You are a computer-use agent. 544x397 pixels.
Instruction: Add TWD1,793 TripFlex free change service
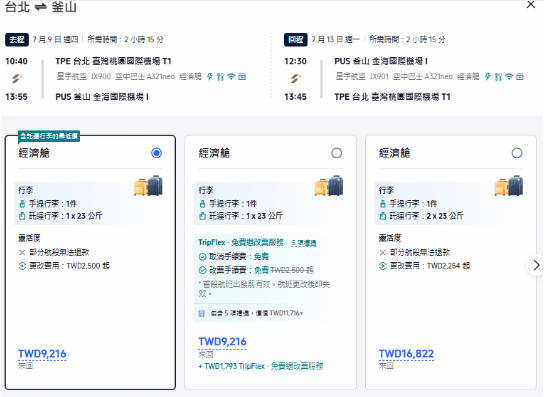(x=261, y=366)
